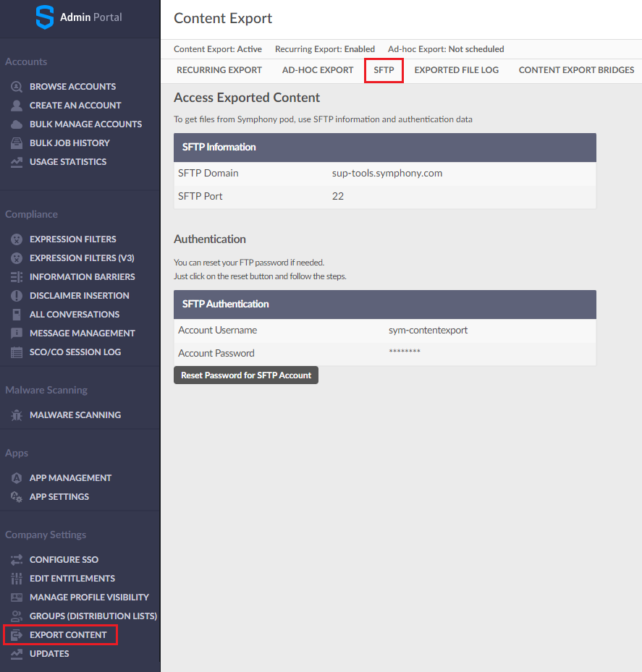View All Conversations

pos(75,315)
